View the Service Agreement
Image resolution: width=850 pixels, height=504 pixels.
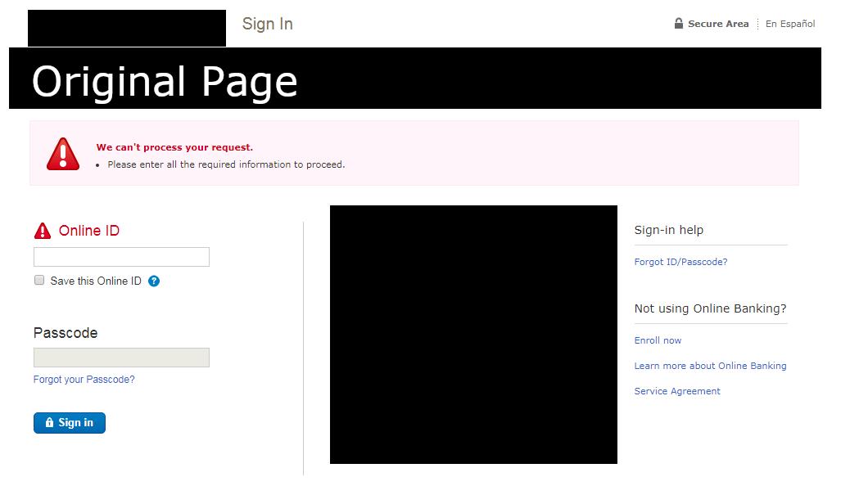(x=677, y=391)
